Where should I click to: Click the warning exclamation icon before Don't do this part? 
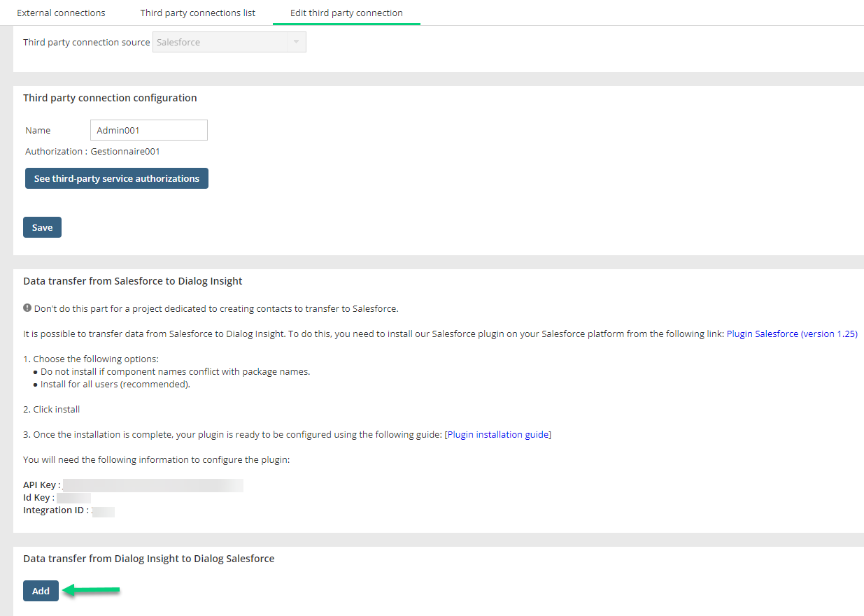pyautogui.click(x=27, y=308)
